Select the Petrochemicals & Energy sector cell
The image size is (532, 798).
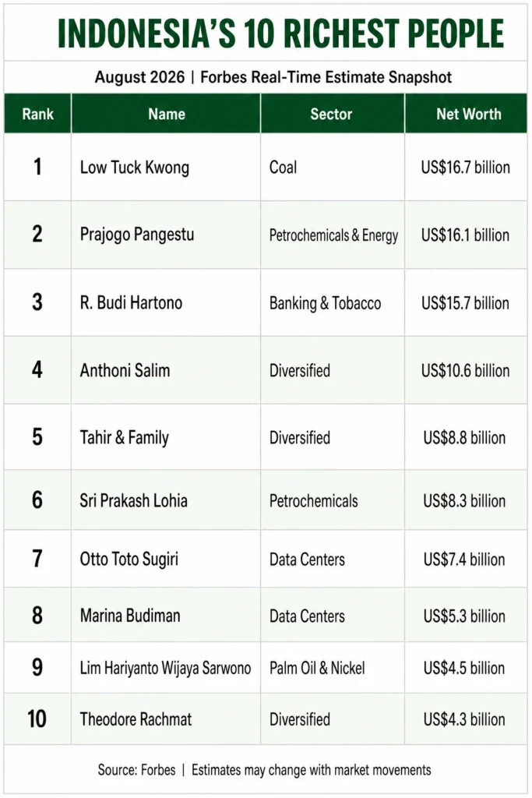(x=333, y=235)
